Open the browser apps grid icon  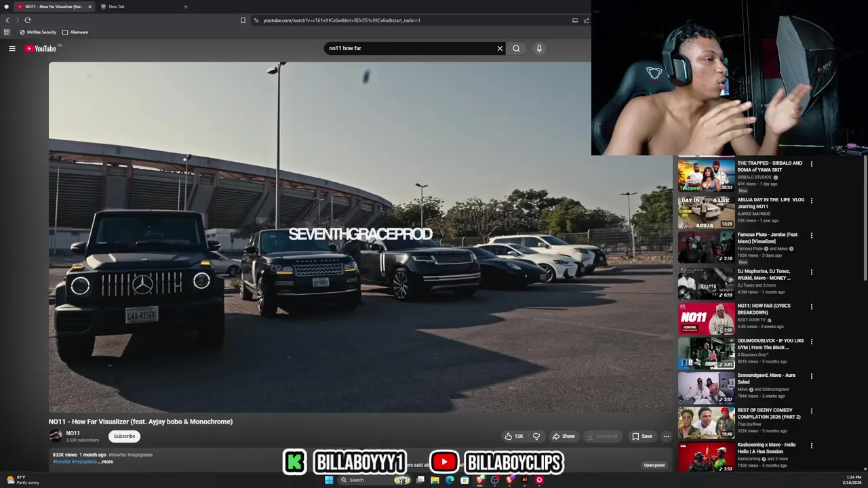7,32
